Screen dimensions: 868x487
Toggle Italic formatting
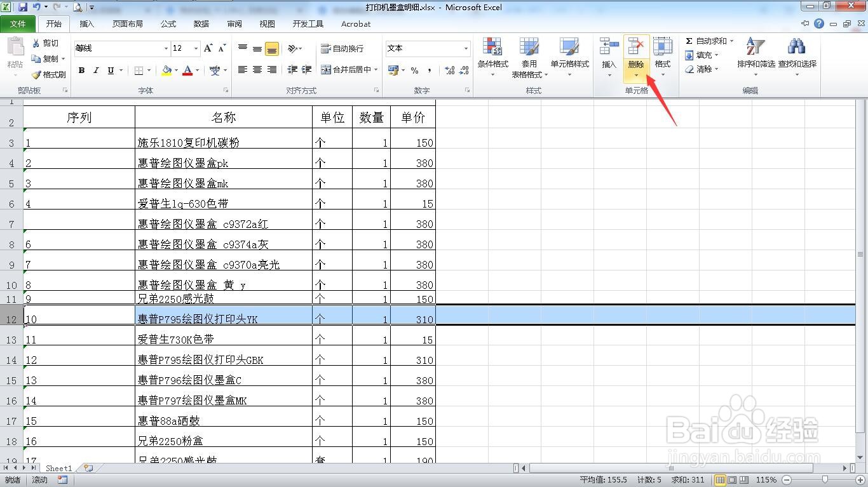coord(96,70)
